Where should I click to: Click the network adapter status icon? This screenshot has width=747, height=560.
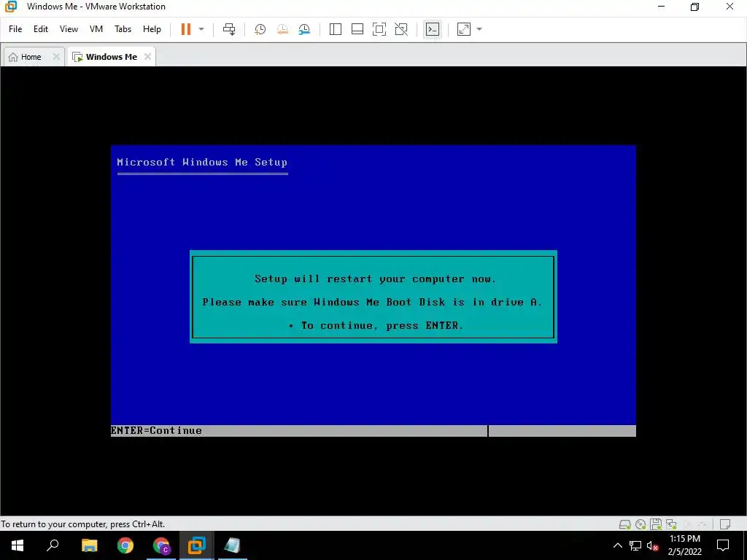(671, 524)
